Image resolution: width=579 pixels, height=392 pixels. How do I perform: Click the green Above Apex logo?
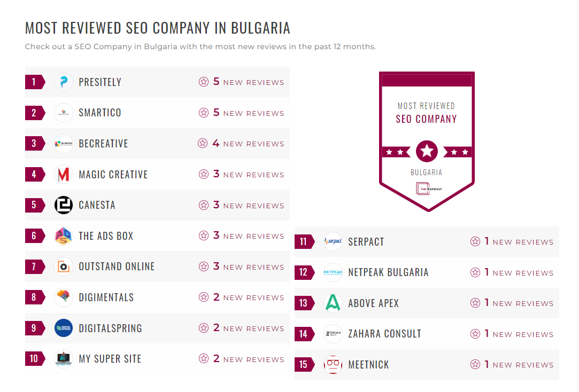[x=333, y=303]
